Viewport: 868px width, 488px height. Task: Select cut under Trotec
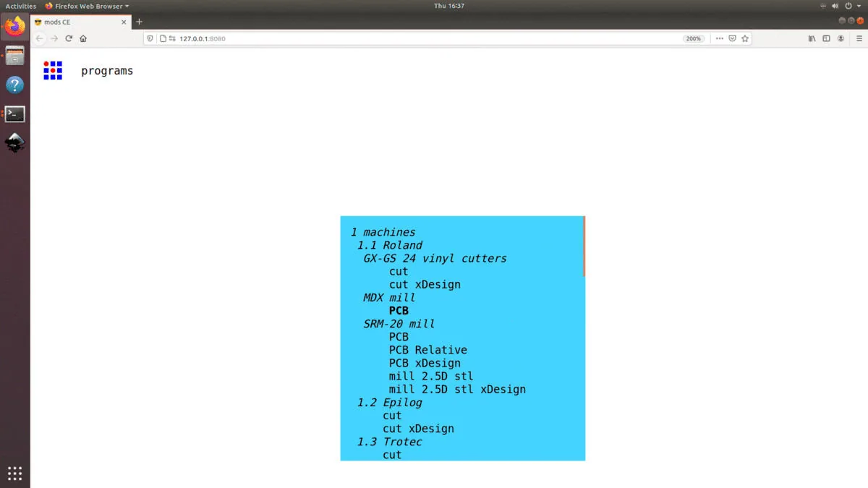pos(392,455)
